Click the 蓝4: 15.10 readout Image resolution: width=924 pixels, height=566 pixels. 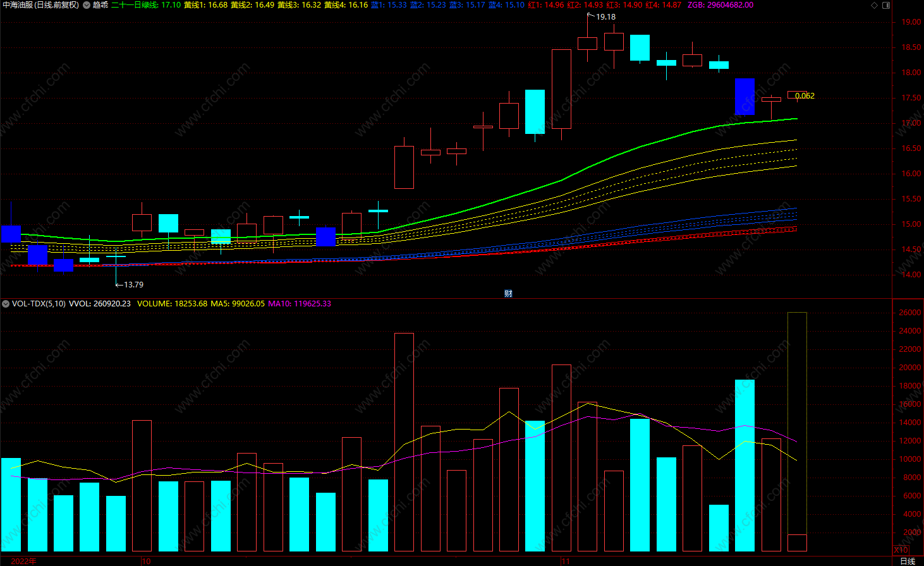(x=506, y=5)
